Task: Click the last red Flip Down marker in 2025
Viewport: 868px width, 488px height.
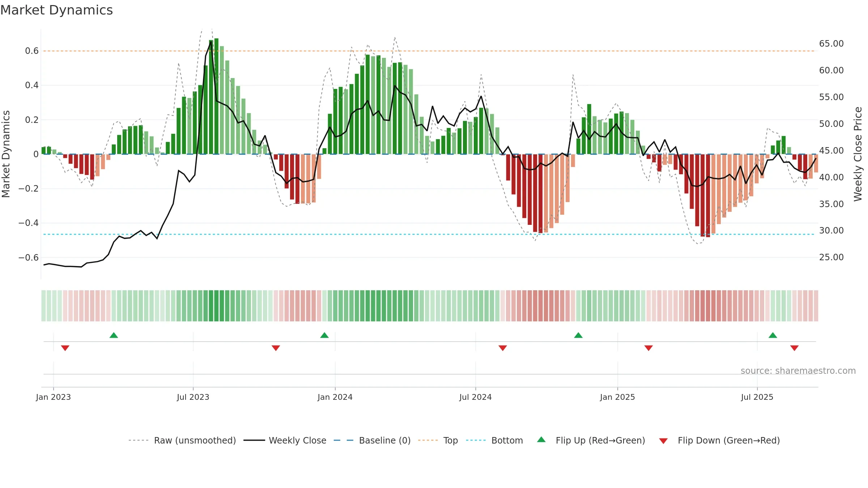Action: [x=795, y=348]
